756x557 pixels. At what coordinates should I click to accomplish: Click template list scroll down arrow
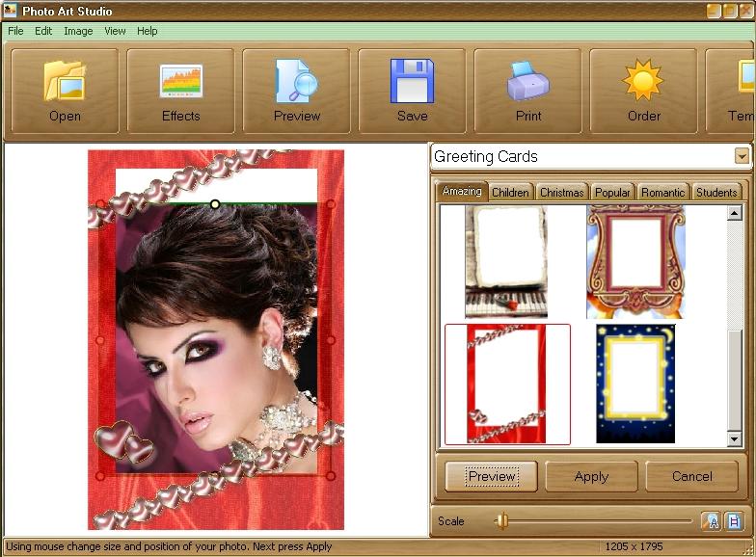pyautogui.click(x=735, y=438)
